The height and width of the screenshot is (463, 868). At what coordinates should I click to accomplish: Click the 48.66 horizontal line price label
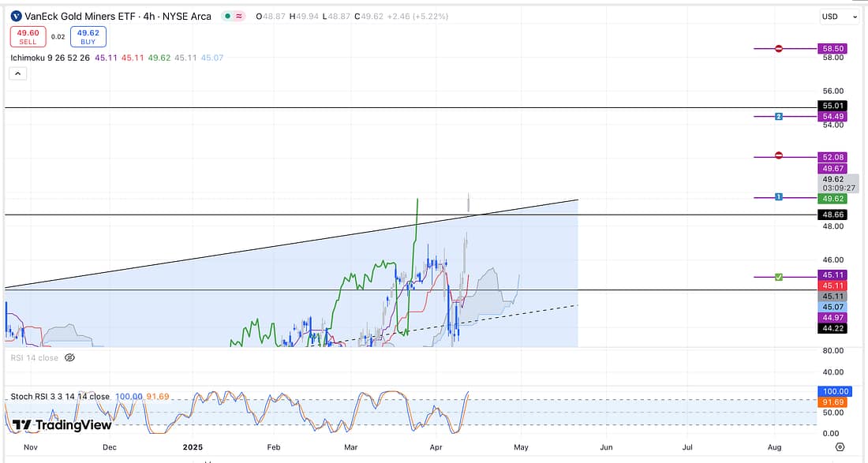click(x=833, y=215)
